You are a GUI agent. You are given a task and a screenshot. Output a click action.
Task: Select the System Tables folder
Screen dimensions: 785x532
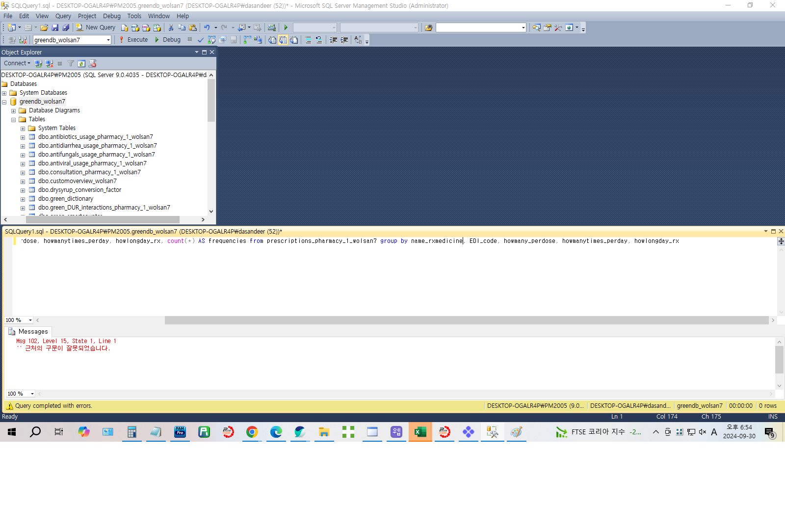57,128
